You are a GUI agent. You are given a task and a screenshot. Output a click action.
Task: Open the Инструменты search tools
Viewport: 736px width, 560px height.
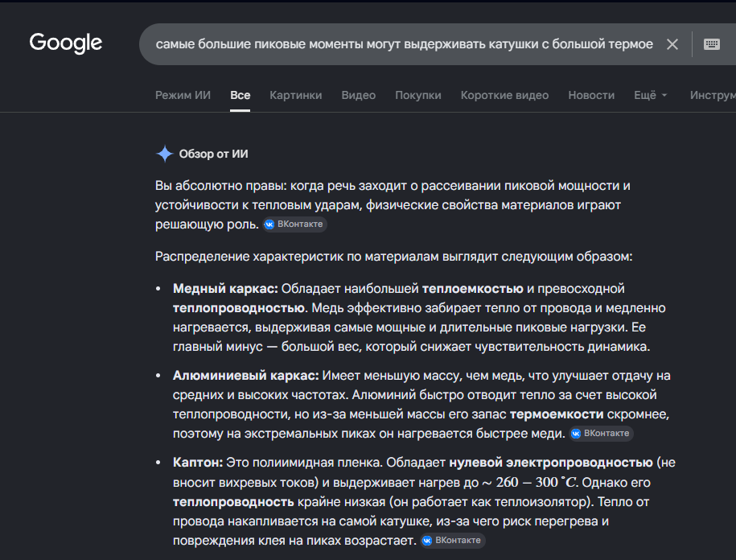(x=713, y=95)
